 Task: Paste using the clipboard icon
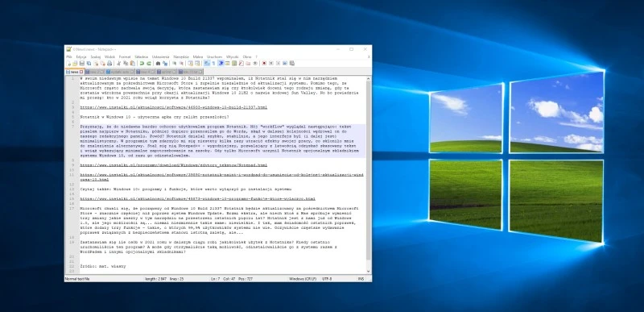tap(133, 64)
